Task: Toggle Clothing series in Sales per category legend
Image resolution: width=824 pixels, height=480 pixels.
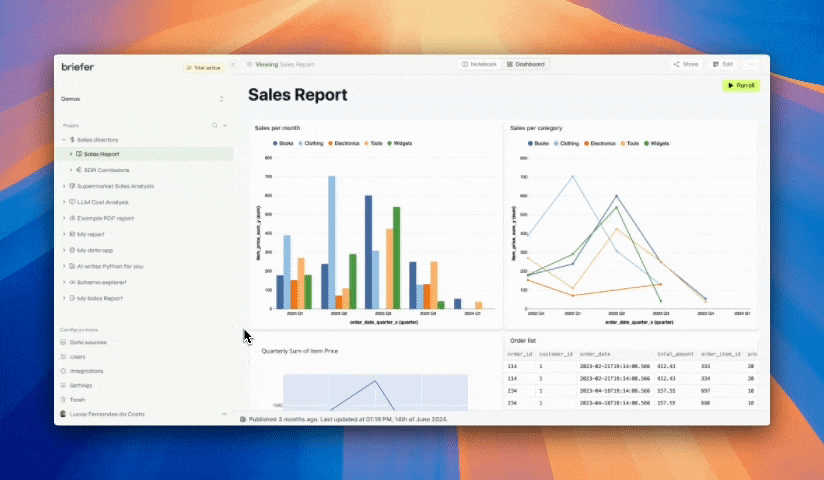Action: coord(566,144)
